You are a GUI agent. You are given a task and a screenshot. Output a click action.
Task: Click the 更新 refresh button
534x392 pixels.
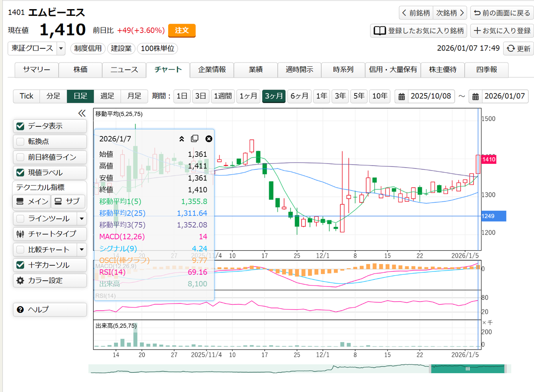pyautogui.click(x=518, y=48)
